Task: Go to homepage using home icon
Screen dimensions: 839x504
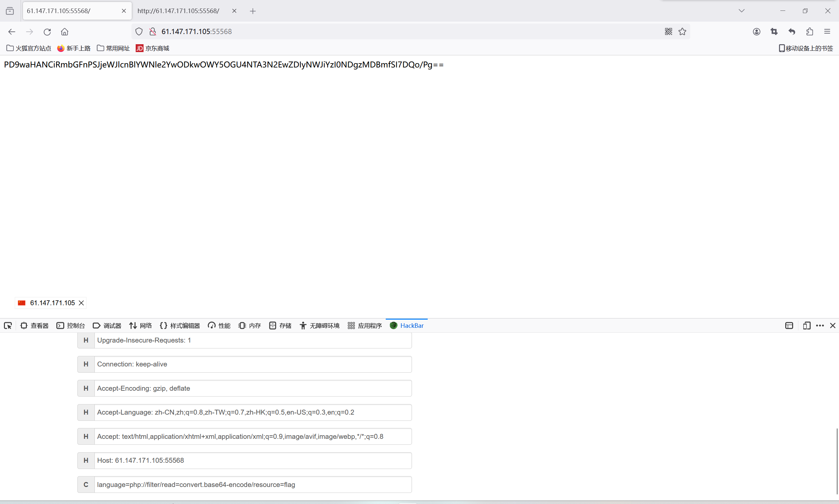Action: 65,31
